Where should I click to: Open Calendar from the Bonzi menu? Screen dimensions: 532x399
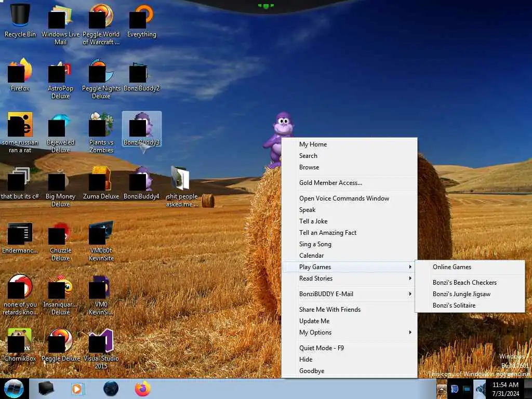click(350, 256)
